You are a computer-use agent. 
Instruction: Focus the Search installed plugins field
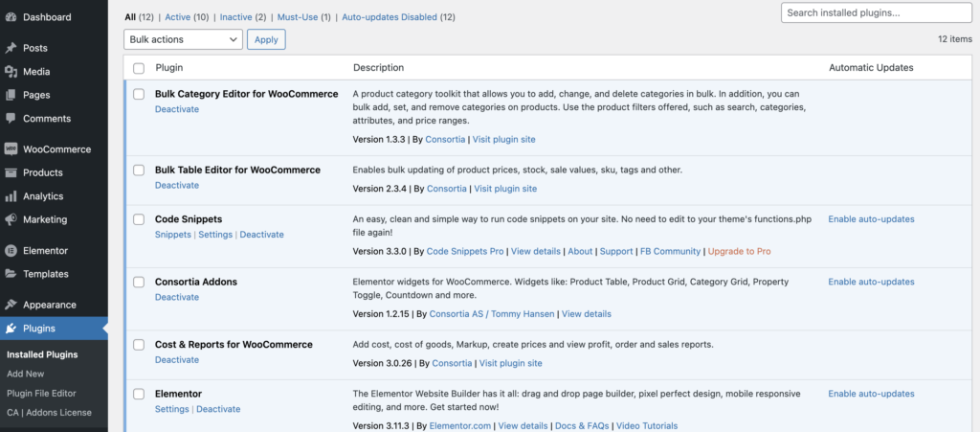(877, 12)
